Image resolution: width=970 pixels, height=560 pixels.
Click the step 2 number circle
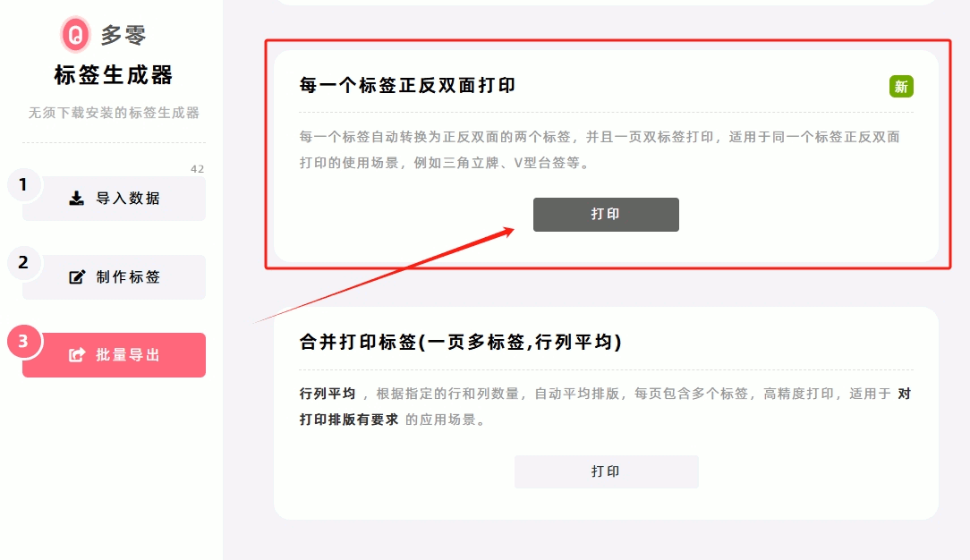coord(23,262)
